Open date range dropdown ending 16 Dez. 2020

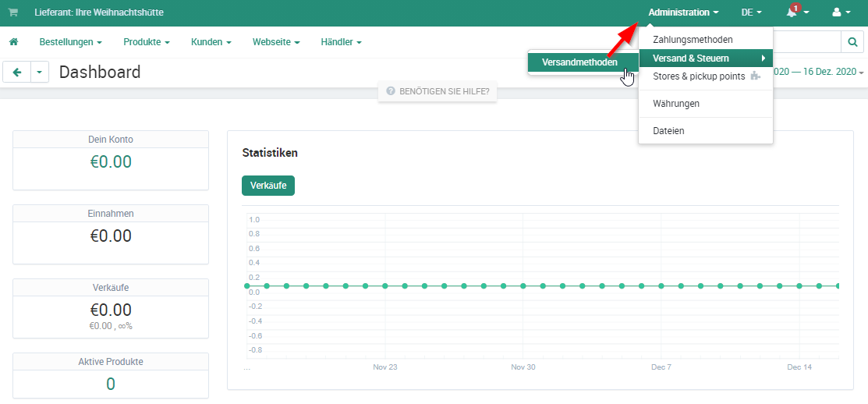tap(818, 72)
